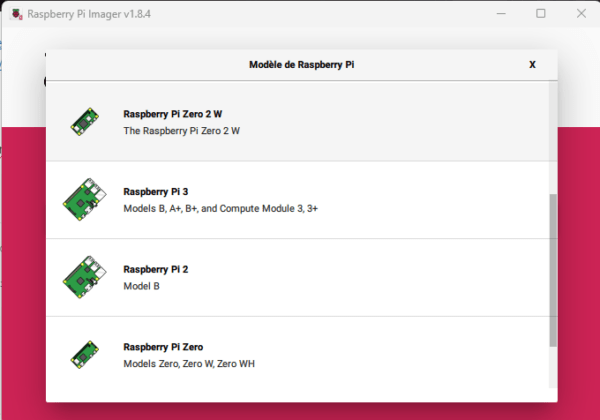Click the Raspberry Pi 3 board image
Viewport: 600px width, 420px height.
coord(83,199)
